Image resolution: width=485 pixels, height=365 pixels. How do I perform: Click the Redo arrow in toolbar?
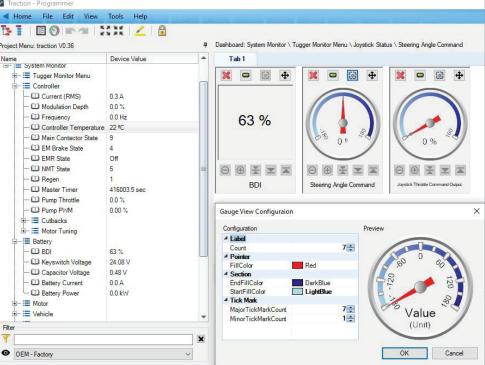(83, 31)
